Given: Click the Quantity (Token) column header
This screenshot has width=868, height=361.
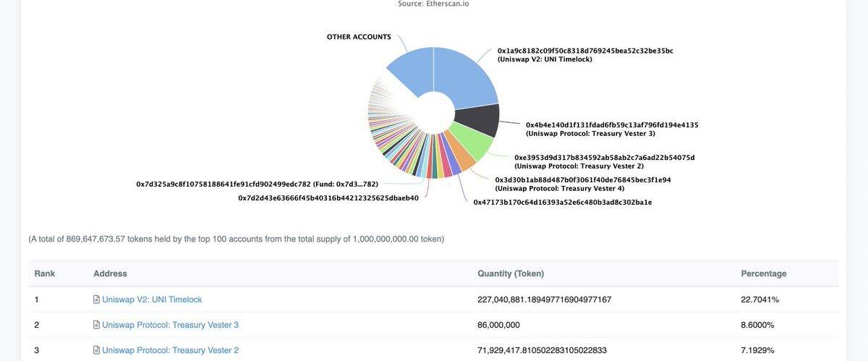Looking at the screenshot, I should (x=511, y=273).
